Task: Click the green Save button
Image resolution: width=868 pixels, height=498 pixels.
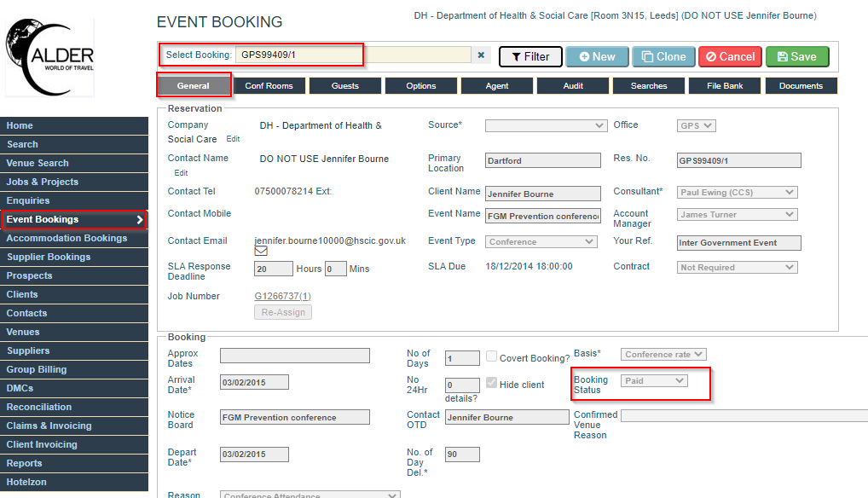Action: pos(797,56)
